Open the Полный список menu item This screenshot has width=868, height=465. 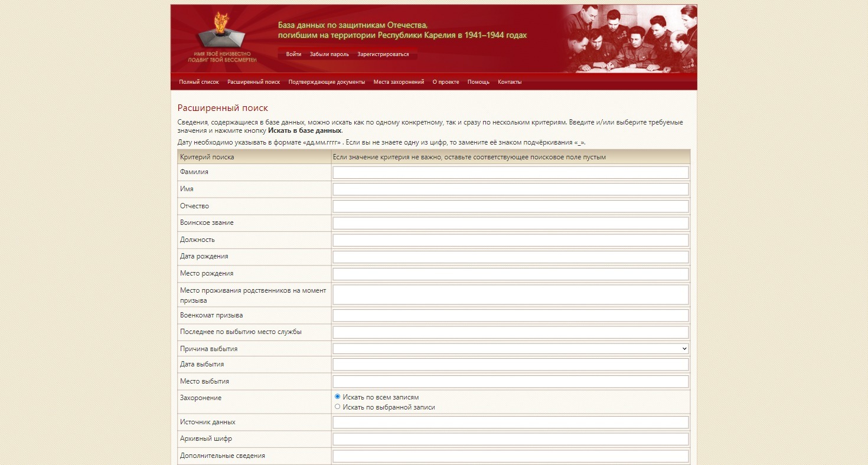click(x=199, y=82)
